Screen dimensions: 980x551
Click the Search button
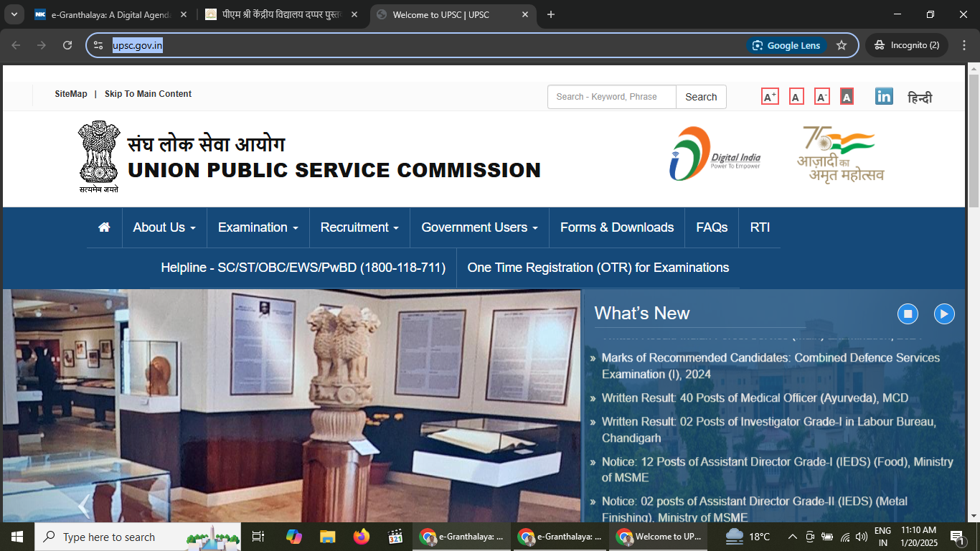pyautogui.click(x=701, y=97)
